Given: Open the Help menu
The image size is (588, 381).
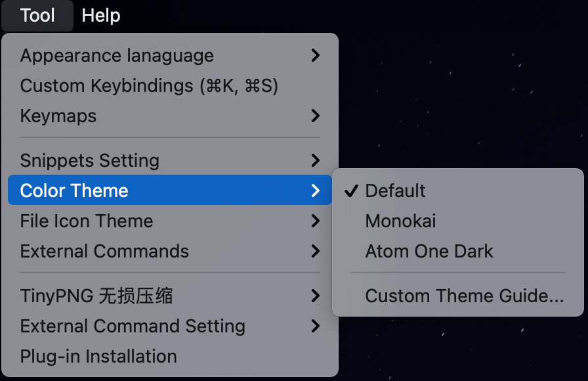Looking at the screenshot, I should click(101, 15).
